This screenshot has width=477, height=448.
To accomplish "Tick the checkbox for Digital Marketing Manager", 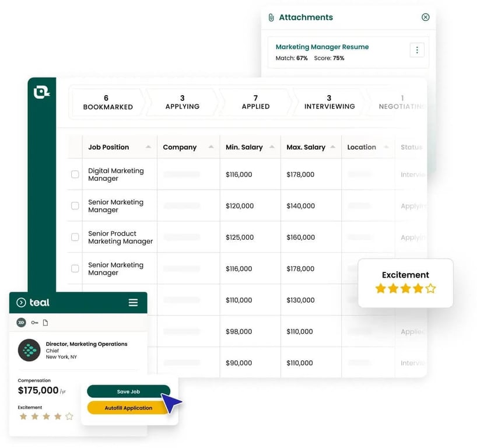I will click(x=75, y=174).
